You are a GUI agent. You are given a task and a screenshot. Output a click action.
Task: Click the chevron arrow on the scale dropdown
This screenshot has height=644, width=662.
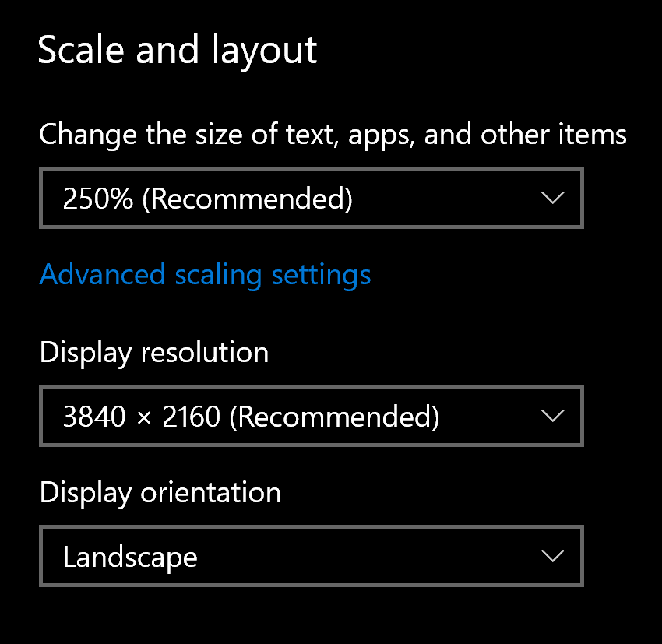(552, 199)
